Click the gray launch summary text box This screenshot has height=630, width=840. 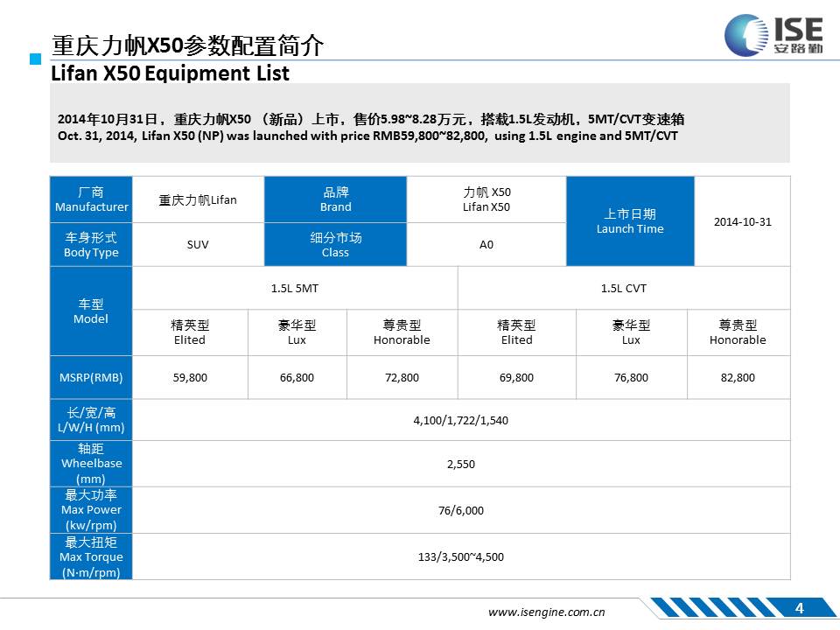420,122
